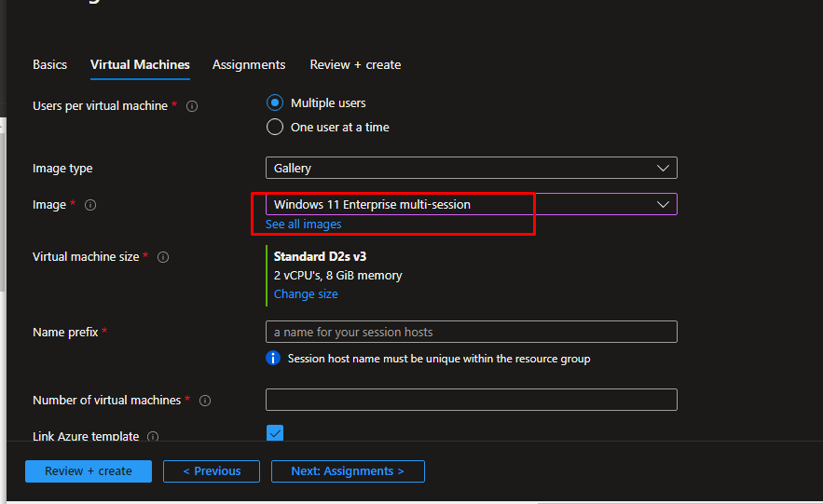The height and width of the screenshot is (504, 823).
Task: Click info icon beside Virtual machine size
Action: coord(163,257)
